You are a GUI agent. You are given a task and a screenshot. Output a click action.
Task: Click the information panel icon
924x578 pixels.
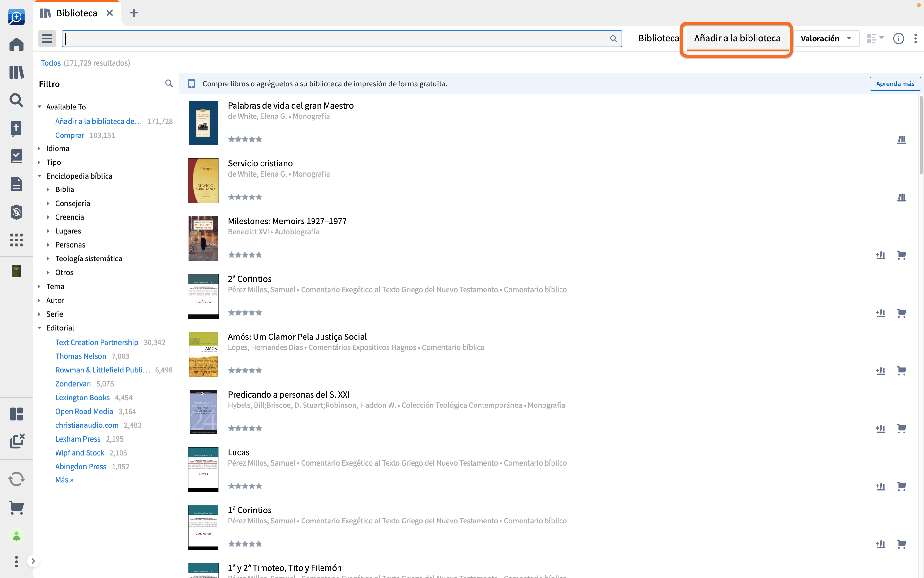click(x=898, y=39)
